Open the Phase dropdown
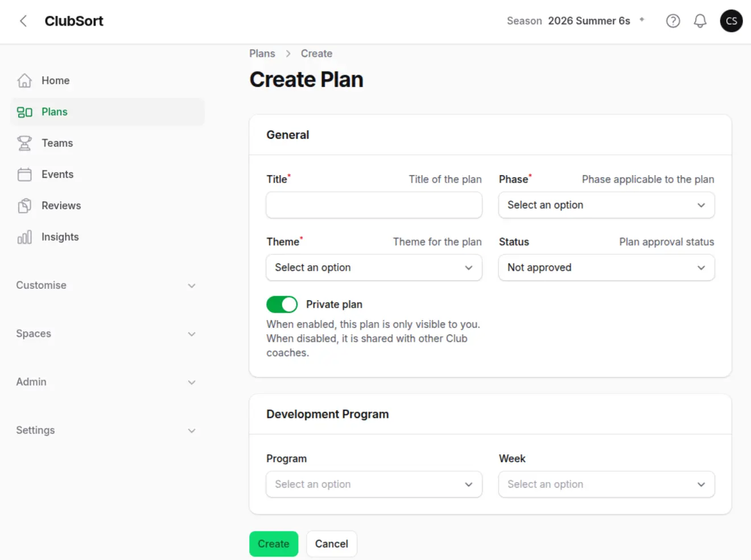The image size is (751, 560). point(606,205)
